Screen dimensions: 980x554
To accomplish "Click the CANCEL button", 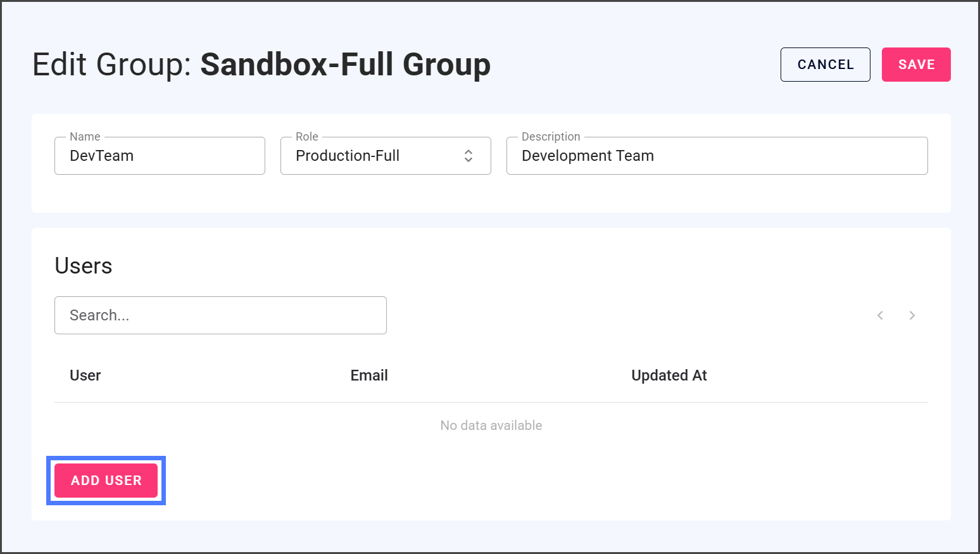I will coord(825,65).
